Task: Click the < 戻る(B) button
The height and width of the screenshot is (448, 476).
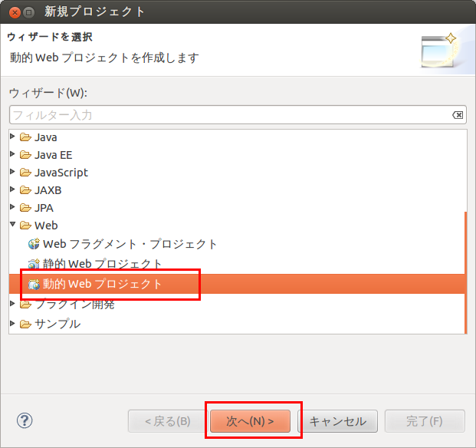Action: pyautogui.click(x=168, y=421)
